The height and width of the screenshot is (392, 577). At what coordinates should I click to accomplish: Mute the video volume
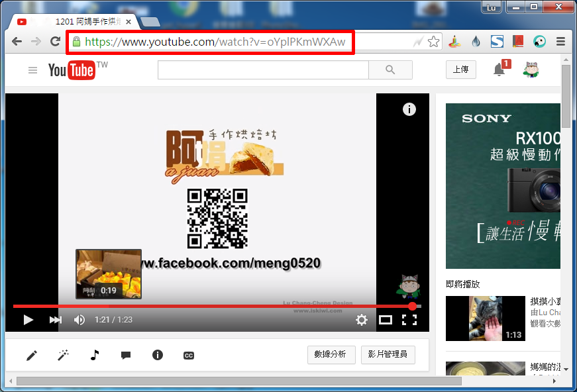coord(79,319)
